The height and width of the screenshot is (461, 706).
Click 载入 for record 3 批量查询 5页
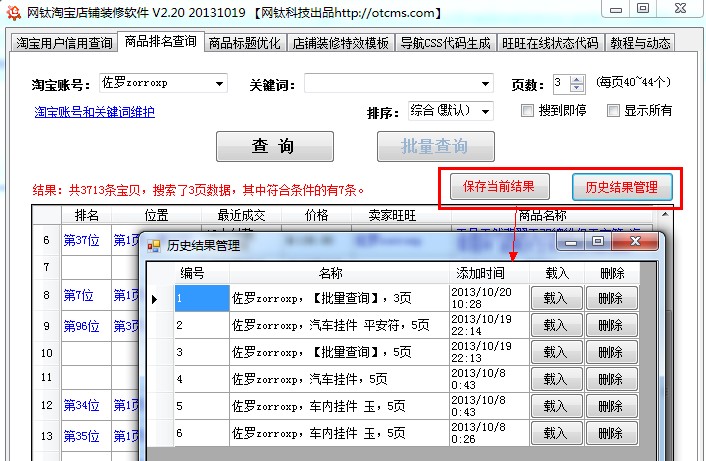[x=557, y=352]
